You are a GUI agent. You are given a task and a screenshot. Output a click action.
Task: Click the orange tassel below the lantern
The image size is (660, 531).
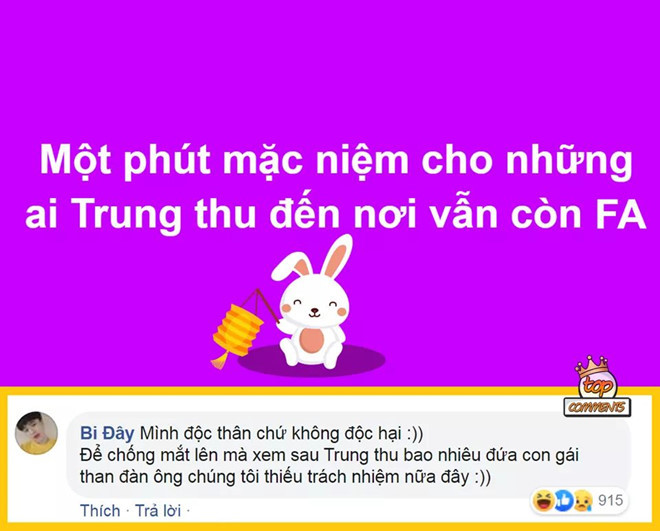pyautogui.click(x=220, y=361)
